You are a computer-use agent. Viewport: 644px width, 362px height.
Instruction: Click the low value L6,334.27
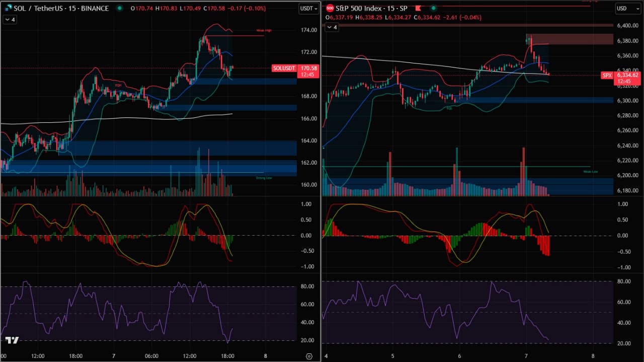pos(398,17)
